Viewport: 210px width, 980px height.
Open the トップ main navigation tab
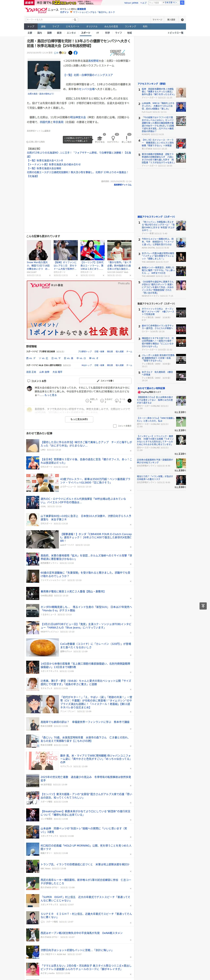pos(31,27)
